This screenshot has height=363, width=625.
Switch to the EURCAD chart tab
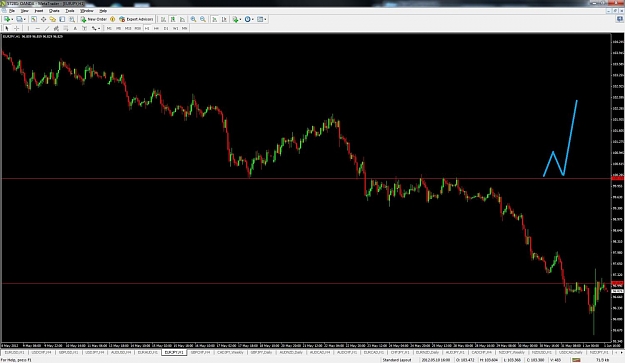374,353
